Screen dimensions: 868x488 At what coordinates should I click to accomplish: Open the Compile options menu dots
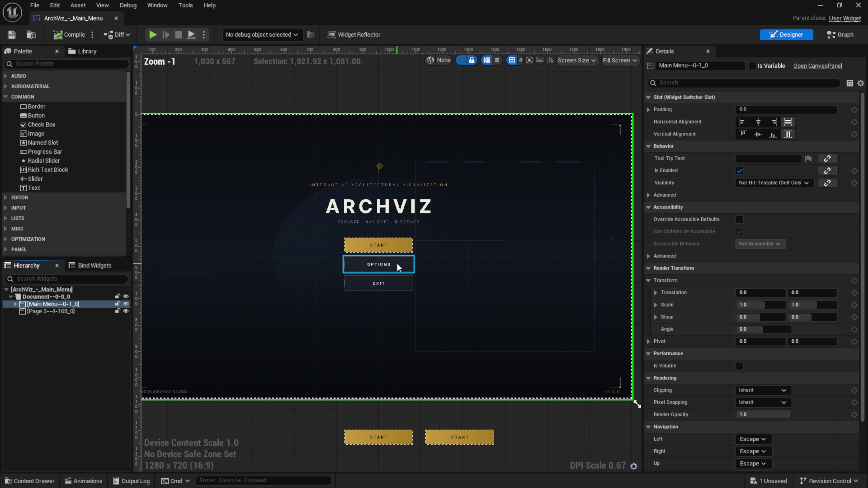[92, 35]
